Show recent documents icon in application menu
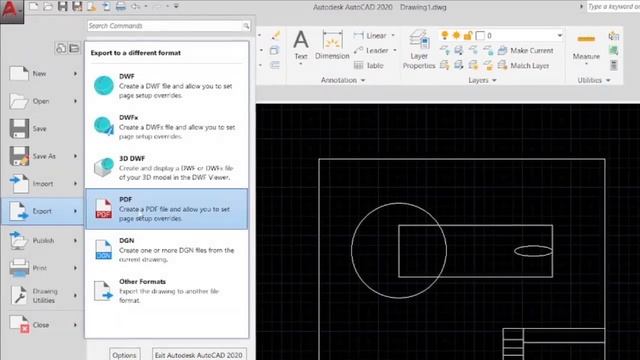The width and height of the screenshot is (640, 360). (x=61, y=48)
